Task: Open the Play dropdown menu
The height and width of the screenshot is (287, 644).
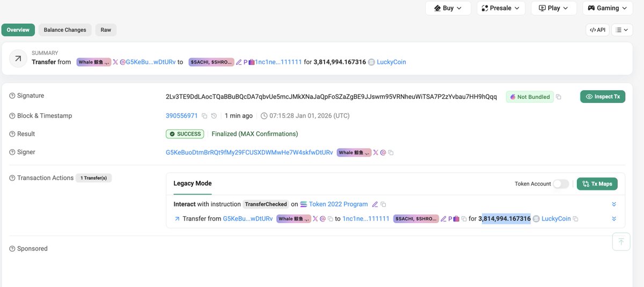Action: pos(554,8)
